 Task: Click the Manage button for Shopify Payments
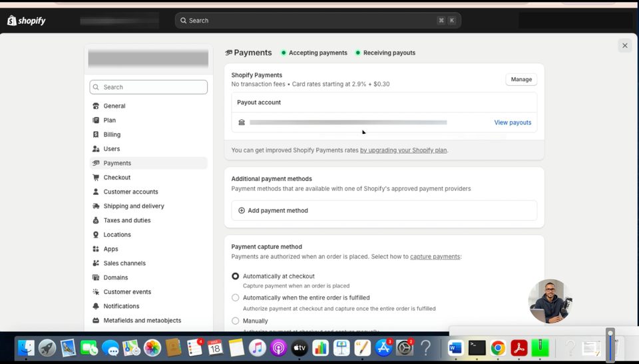[x=521, y=79]
